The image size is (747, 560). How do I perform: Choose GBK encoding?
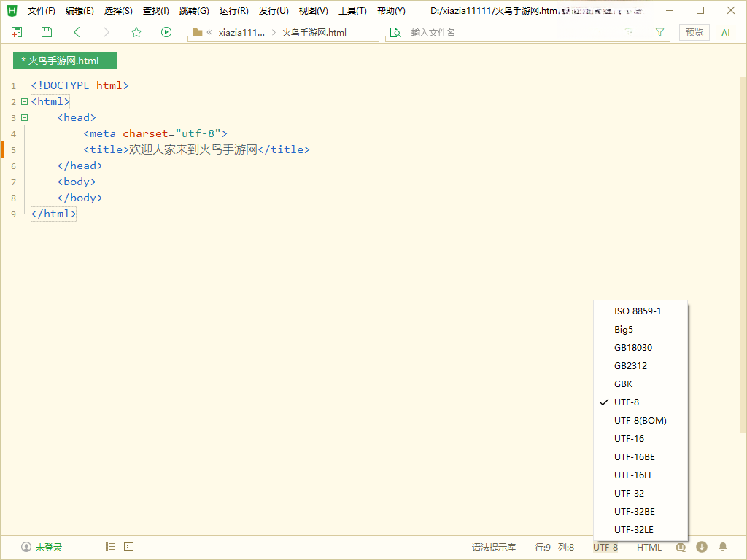pos(640,384)
